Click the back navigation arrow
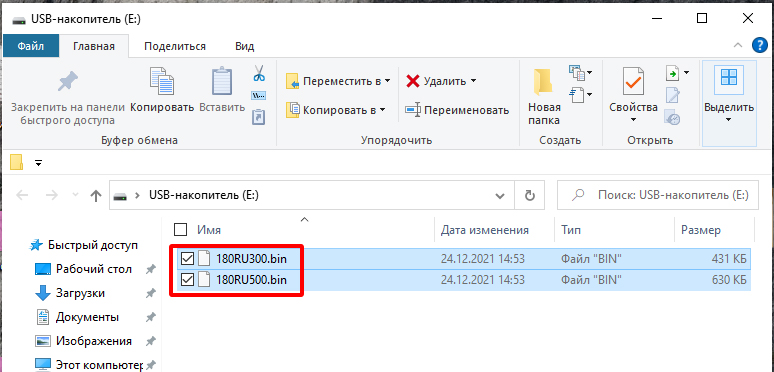Image resolution: width=774 pixels, height=372 pixels. pyautogui.click(x=22, y=195)
